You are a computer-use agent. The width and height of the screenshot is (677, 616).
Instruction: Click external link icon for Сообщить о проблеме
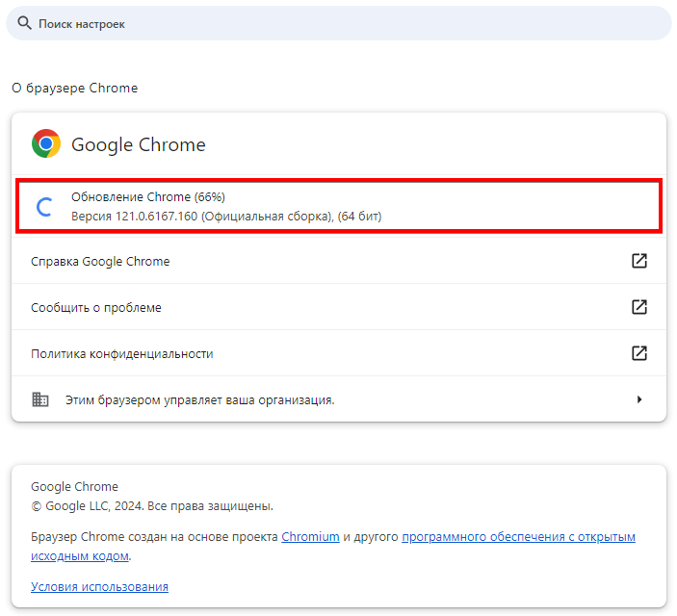pyautogui.click(x=639, y=307)
